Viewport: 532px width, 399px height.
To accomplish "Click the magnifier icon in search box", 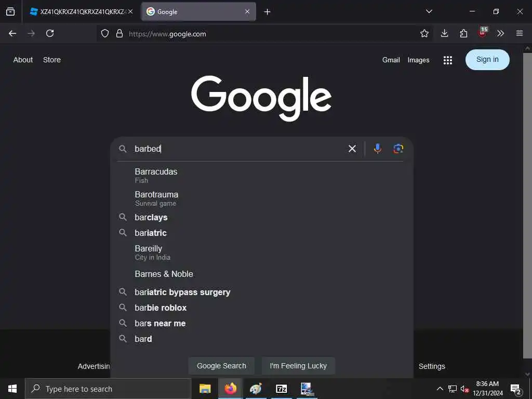I will tap(123, 149).
